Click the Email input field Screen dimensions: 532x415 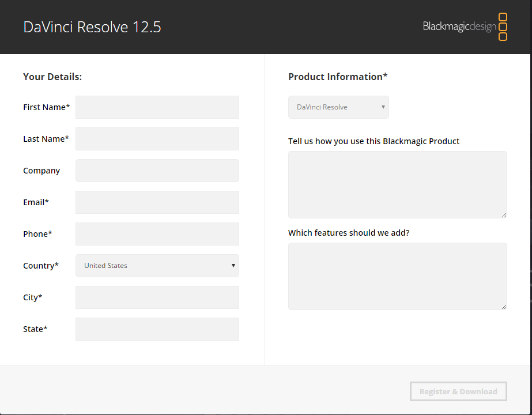coord(157,202)
